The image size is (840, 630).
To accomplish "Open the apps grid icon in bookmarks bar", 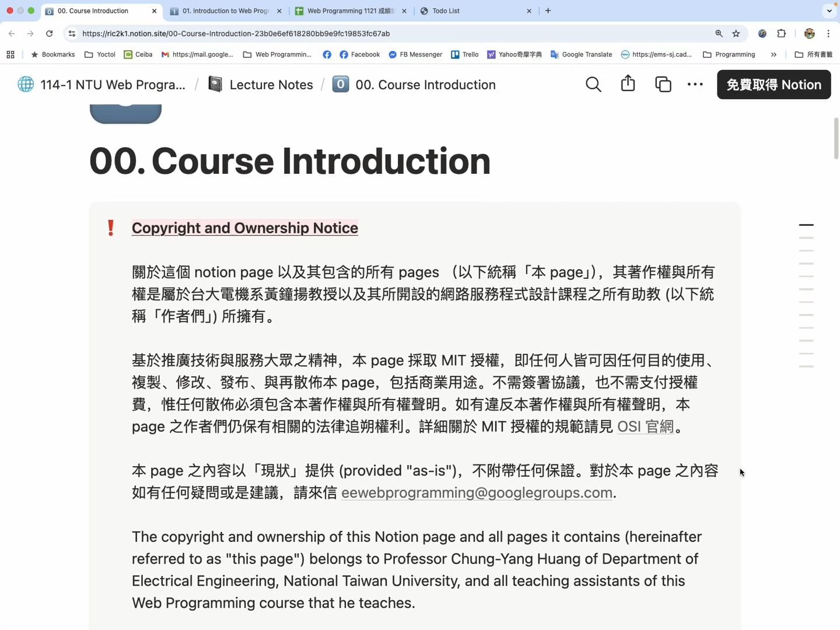I will 10,55.
